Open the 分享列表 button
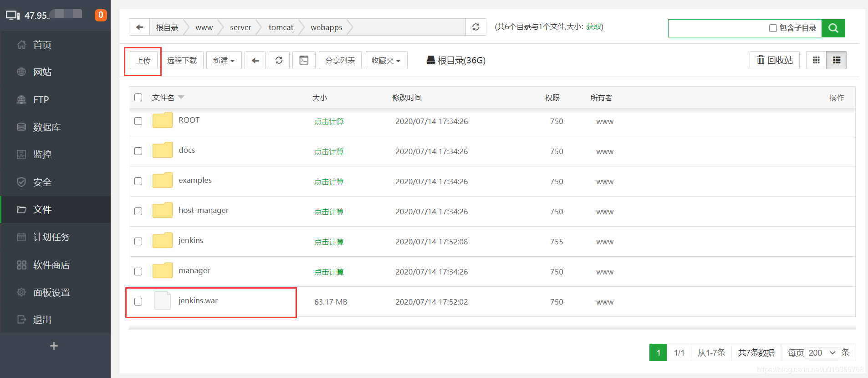Screen dimensions: 868x378 [340, 60]
